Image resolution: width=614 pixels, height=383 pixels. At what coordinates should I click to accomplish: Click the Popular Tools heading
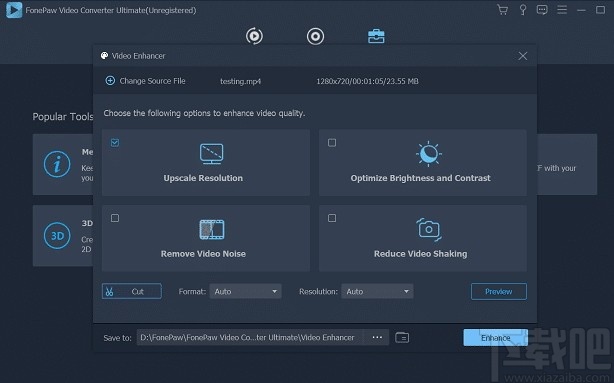click(x=63, y=117)
